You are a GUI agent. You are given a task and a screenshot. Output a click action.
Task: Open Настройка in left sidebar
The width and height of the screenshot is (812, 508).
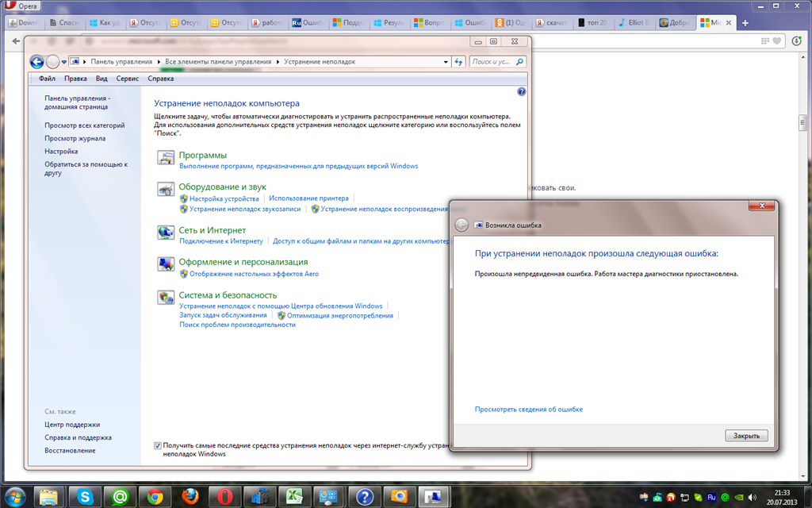point(61,152)
